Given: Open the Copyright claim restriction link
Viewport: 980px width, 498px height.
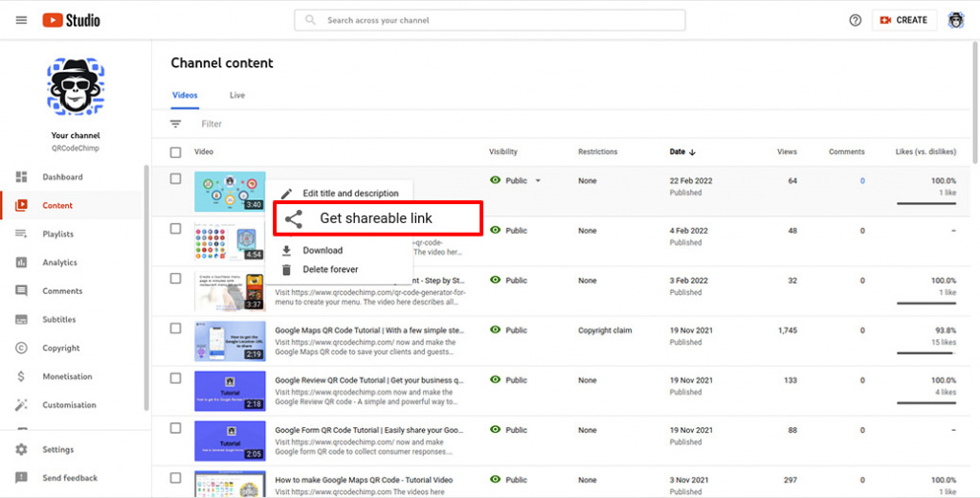Looking at the screenshot, I should 605,330.
